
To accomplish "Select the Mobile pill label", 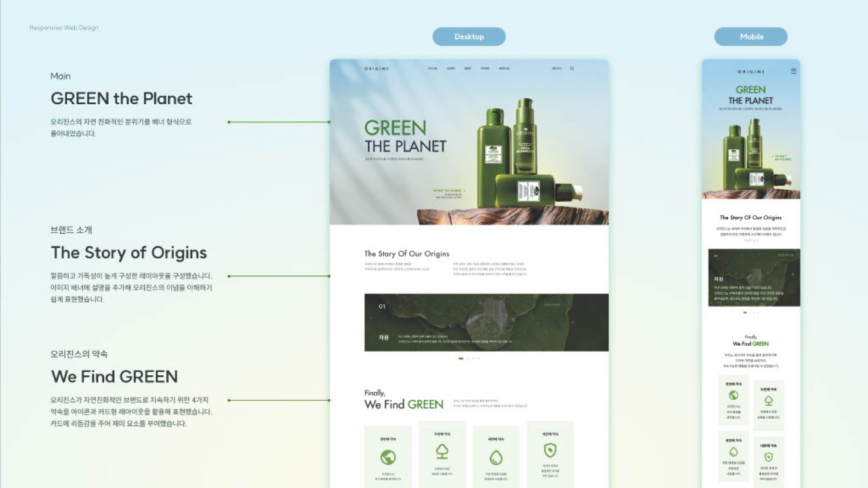I will coord(751,37).
